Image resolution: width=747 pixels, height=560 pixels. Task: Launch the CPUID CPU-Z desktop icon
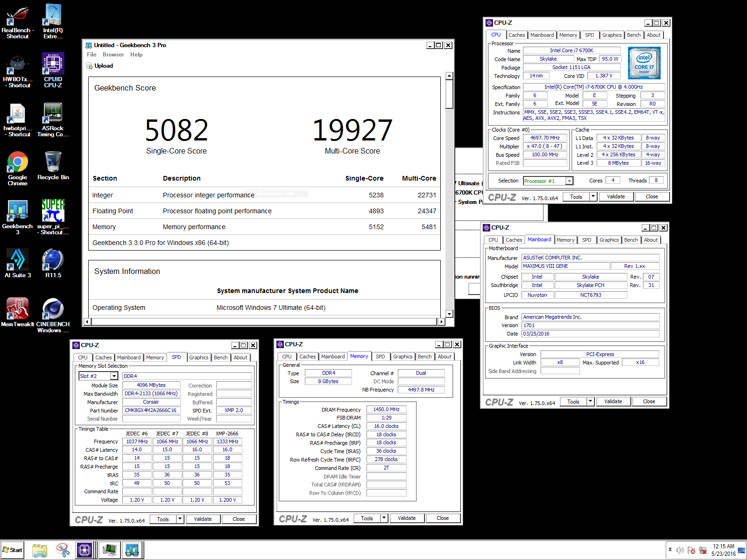(53, 71)
